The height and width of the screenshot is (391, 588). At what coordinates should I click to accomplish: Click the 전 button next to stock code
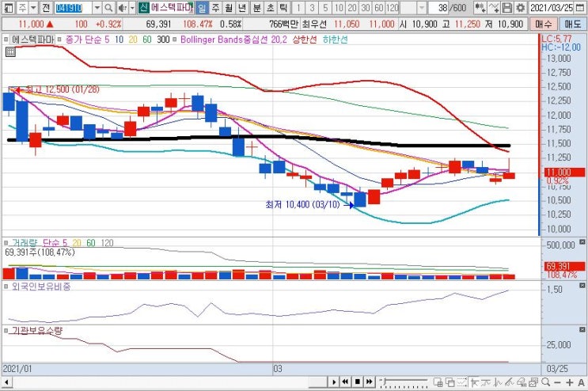(x=46, y=7)
